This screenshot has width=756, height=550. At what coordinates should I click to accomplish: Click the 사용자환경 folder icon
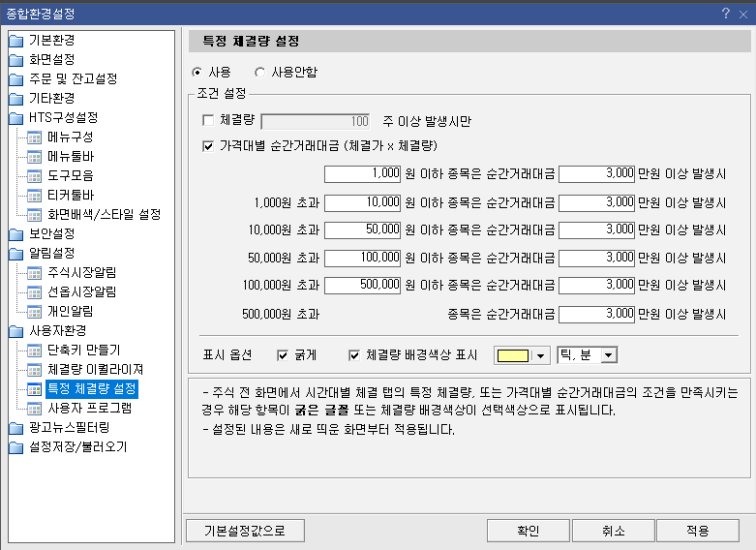(x=15, y=331)
